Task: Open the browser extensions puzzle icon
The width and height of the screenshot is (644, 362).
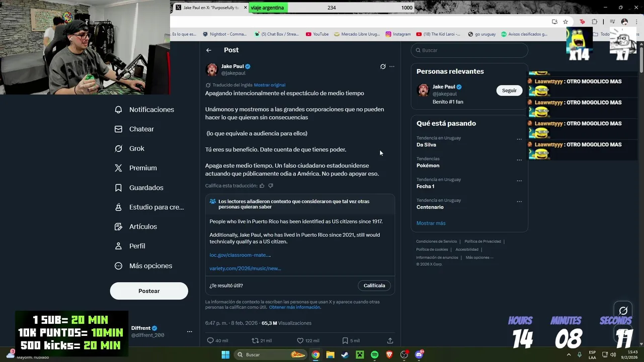Action: [x=594, y=22]
